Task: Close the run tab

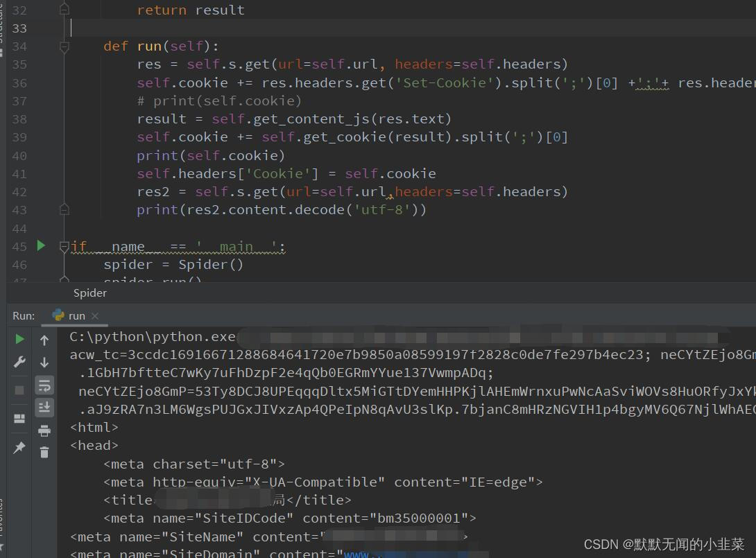Action: (95, 316)
